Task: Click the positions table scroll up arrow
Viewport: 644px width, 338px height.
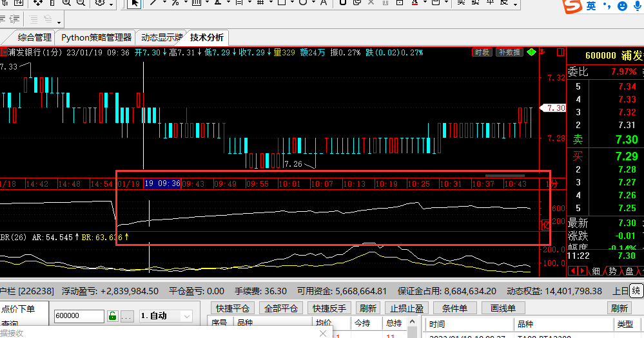Action: pos(412,322)
